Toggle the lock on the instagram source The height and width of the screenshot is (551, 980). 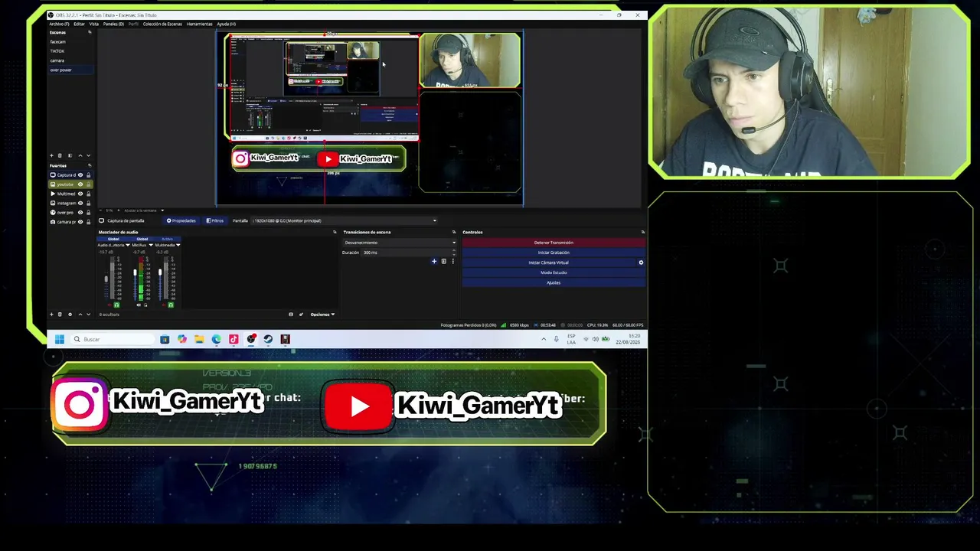click(88, 203)
